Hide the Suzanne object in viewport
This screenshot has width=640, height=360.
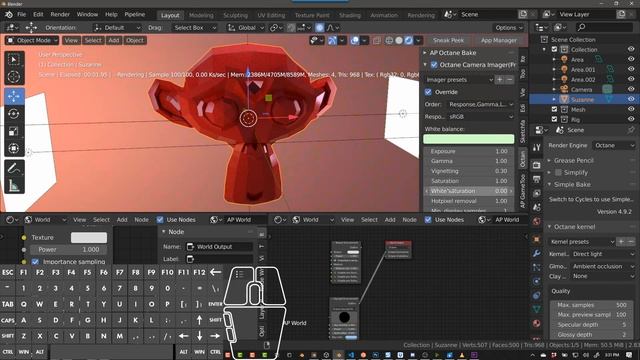click(631, 99)
